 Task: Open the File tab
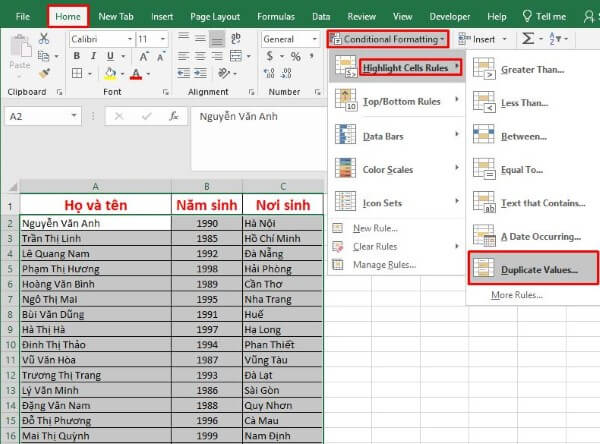coord(23,17)
